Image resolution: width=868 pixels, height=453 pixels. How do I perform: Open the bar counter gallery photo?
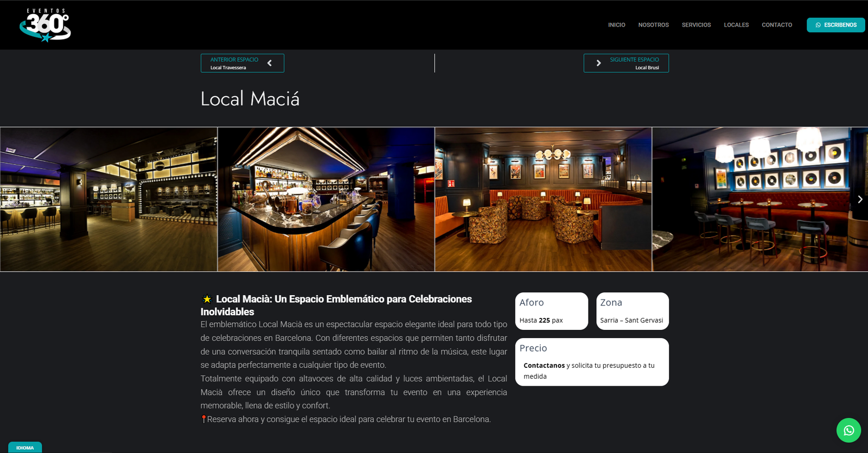pos(326,199)
